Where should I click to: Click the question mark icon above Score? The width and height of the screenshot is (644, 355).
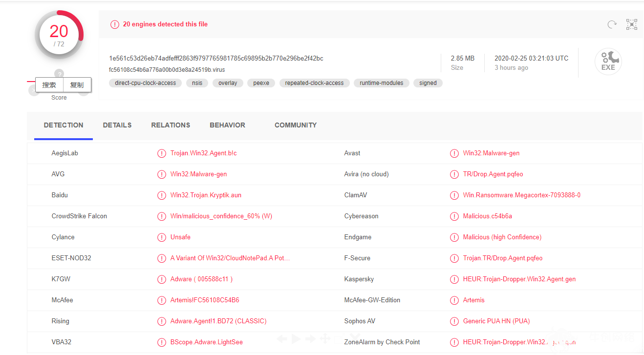tap(59, 74)
